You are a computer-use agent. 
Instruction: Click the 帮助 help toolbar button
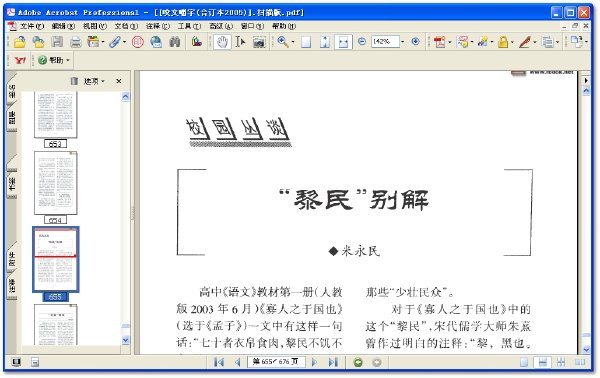[54, 60]
